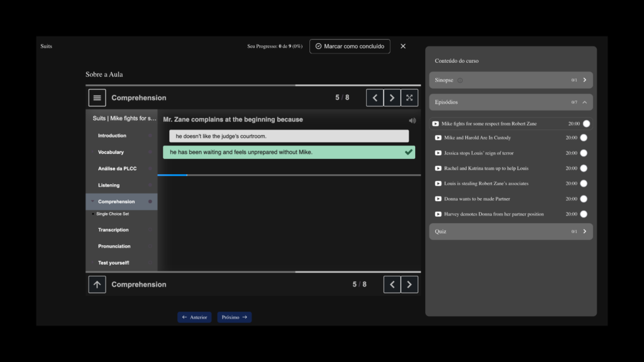Click Marcar como concluído button
The height and width of the screenshot is (362, 644).
click(x=350, y=47)
